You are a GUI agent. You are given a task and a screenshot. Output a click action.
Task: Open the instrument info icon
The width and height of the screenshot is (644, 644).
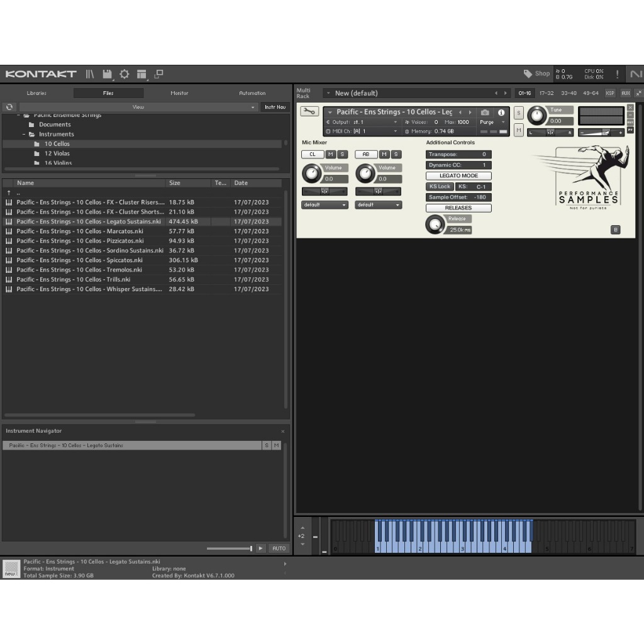[x=501, y=112]
